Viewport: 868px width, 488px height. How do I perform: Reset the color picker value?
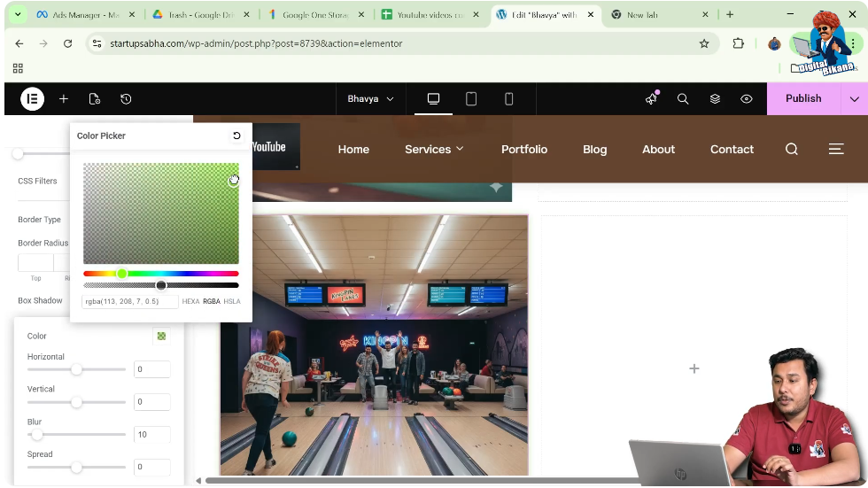236,136
